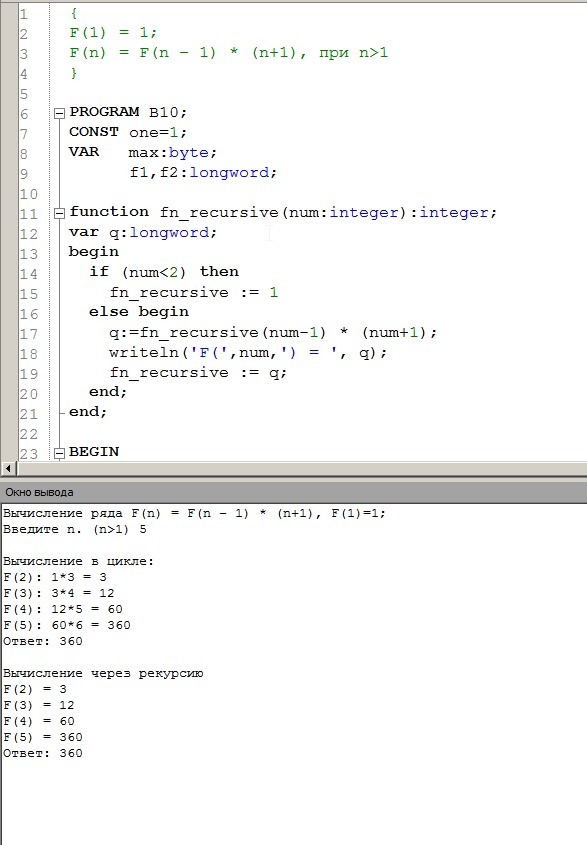Place cursor on the writeln statement
The height and width of the screenshot is (845, 587).
pos(248,352)
